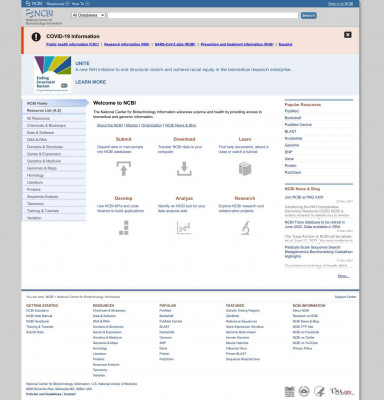The height and width of the screenshot is (400, 384).
Task: Select NCBI Home in the sidebar
Action: point(53,103)
